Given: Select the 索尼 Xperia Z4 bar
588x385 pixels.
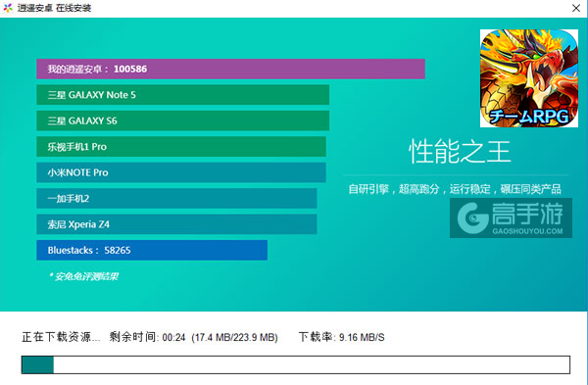Looking at the screenshot, I should click(176, 224).
